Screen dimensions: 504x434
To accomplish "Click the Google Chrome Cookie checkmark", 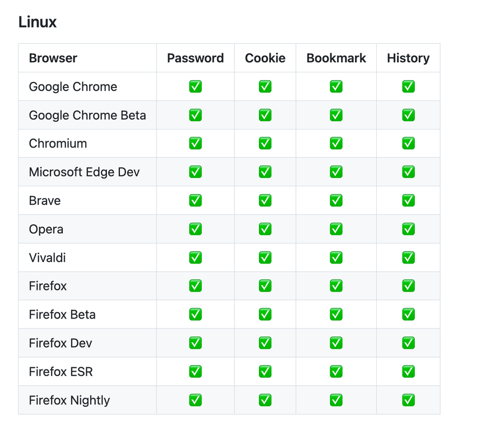I will (x=265, y=86).
